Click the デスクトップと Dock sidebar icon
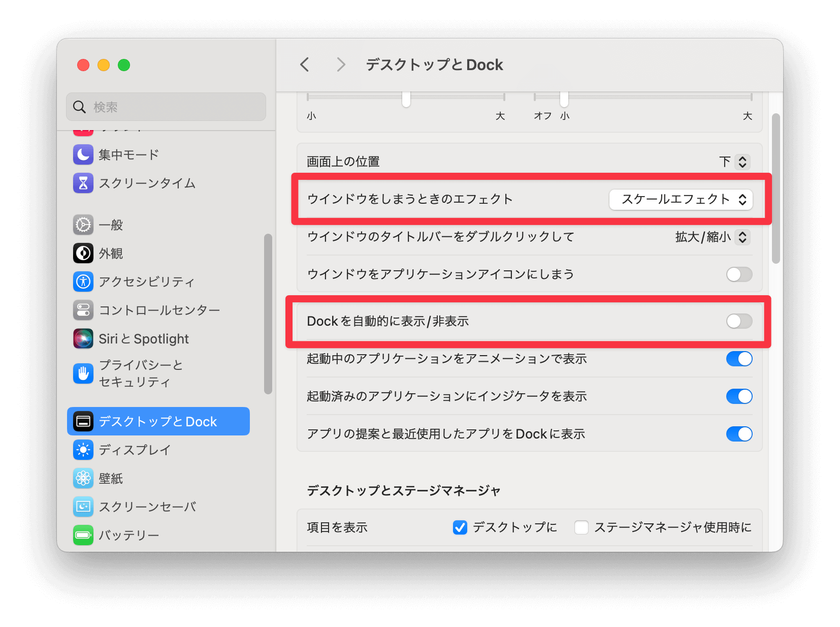This screenshot has height=627, width=840. point(83,421)
